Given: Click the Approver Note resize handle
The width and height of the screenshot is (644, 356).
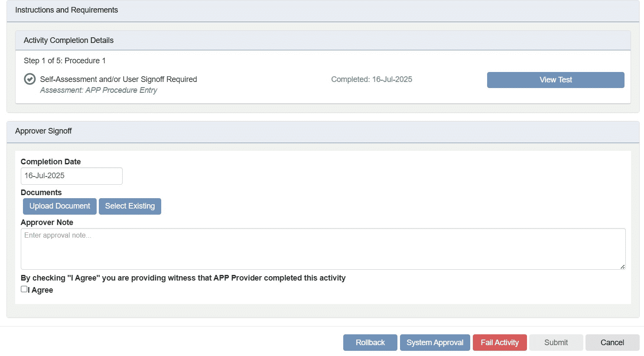Looking at the screenshot, I should (622, 267).
